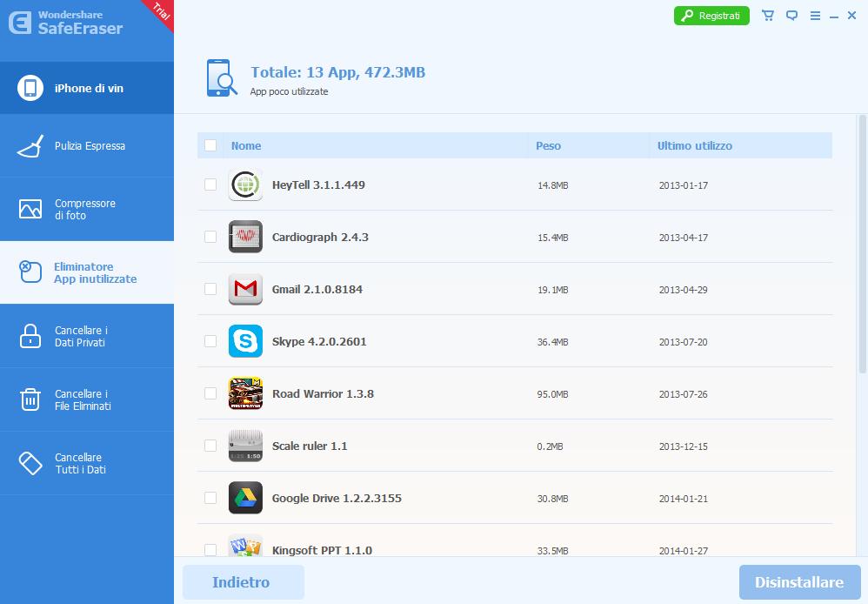Select iPhone di vin in sidebar
This screenshot has height=604, width=868.
pyautogui.click(x=87, y=88)
